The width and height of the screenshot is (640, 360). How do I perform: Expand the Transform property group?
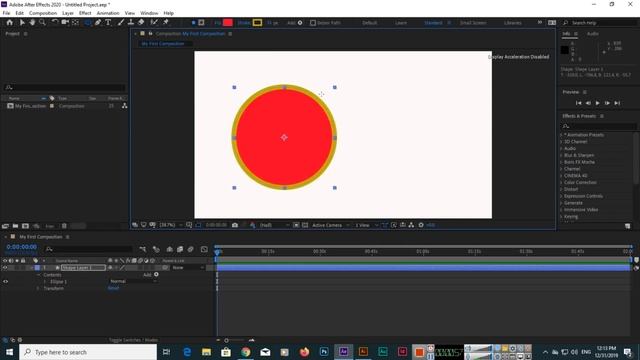38,288
